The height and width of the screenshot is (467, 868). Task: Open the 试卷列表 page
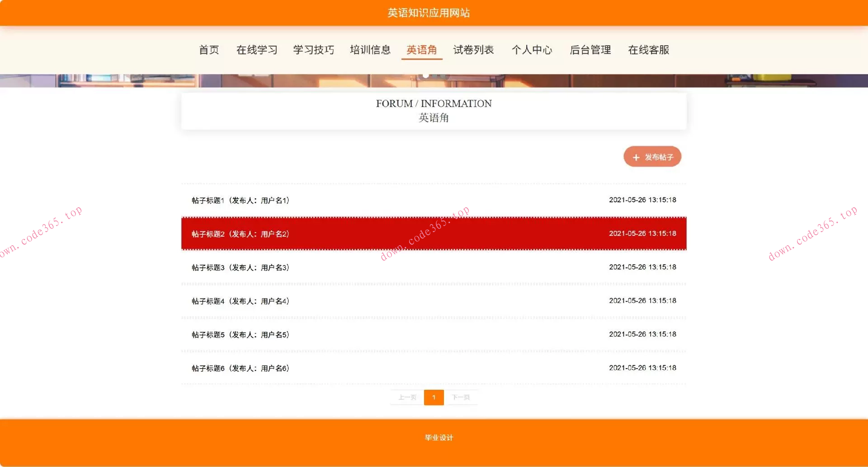(474, 50)
